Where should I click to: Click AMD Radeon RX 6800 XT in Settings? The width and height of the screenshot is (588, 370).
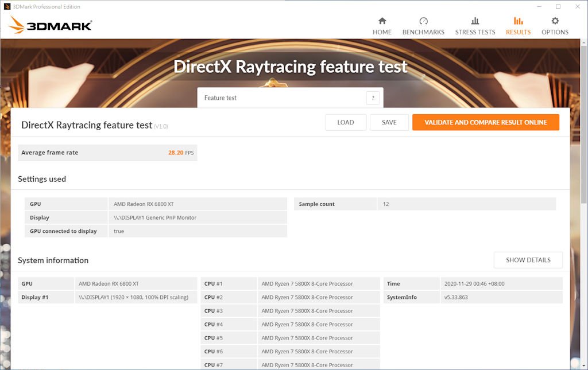coord(144,204)
